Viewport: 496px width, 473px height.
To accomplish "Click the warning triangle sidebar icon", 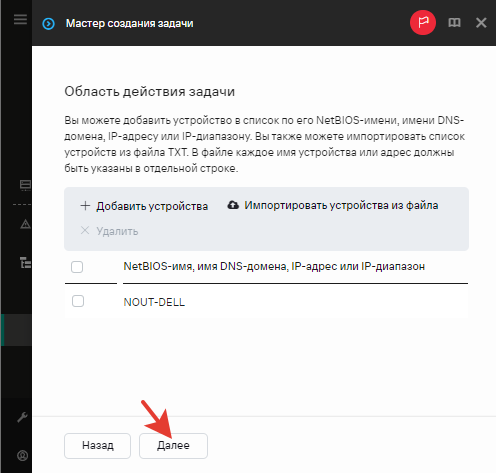I will [25, 224].
